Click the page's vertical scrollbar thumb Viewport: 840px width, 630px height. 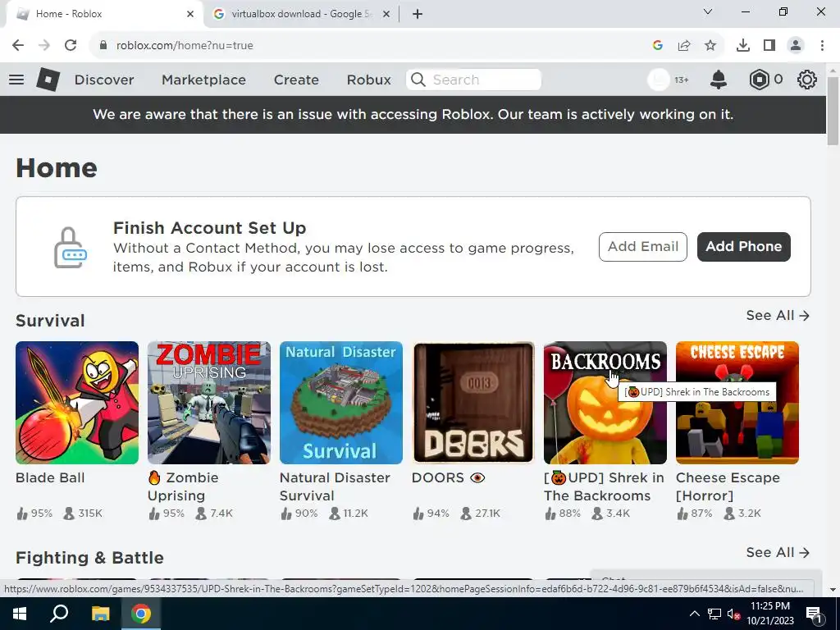click(833, 111)
